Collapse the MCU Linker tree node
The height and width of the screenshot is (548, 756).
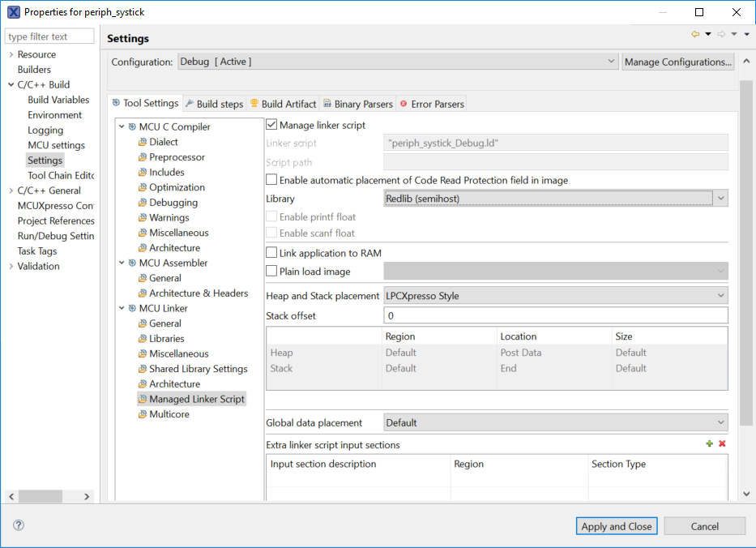coord(122,308)
